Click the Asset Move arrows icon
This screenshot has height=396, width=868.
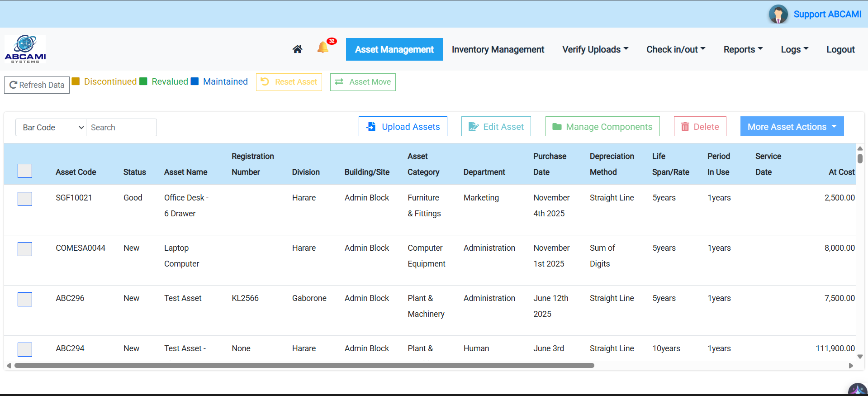tap(339, 82)
